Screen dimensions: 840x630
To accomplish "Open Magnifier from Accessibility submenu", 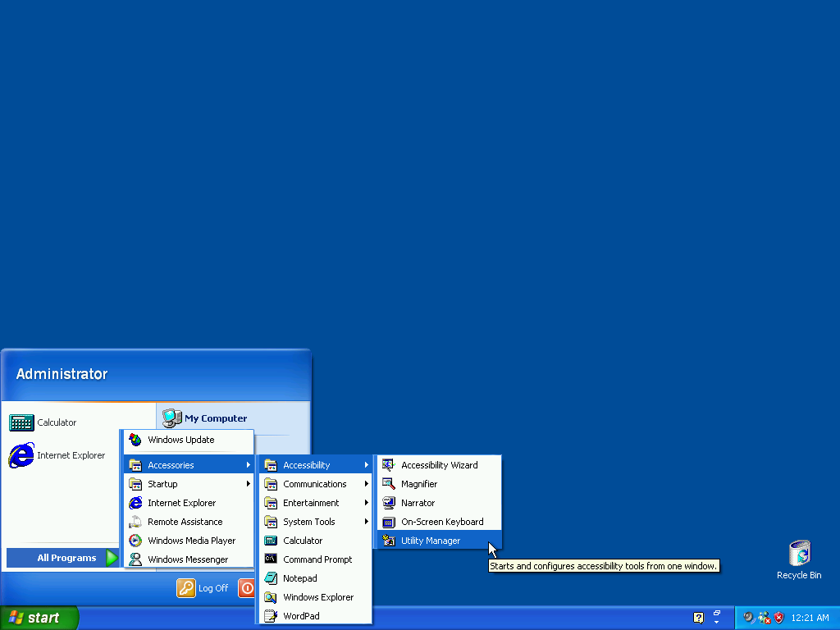I will point(419,484).
